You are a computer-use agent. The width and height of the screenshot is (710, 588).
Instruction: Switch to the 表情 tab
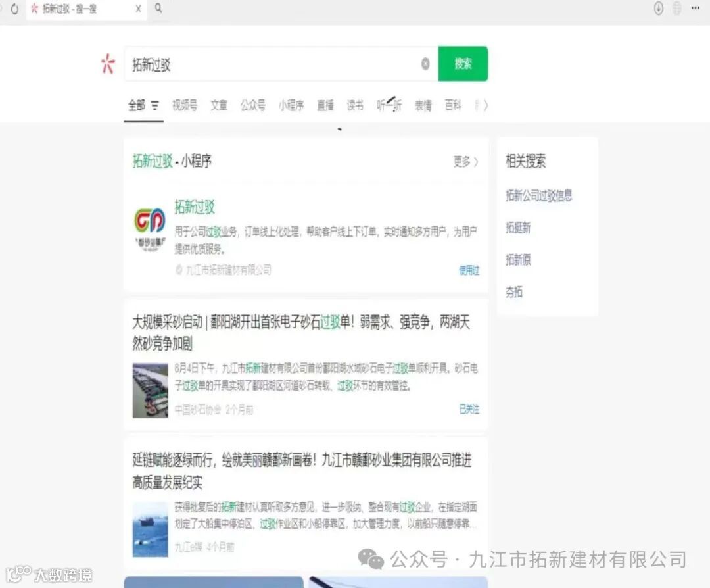[x=423, y=105]
